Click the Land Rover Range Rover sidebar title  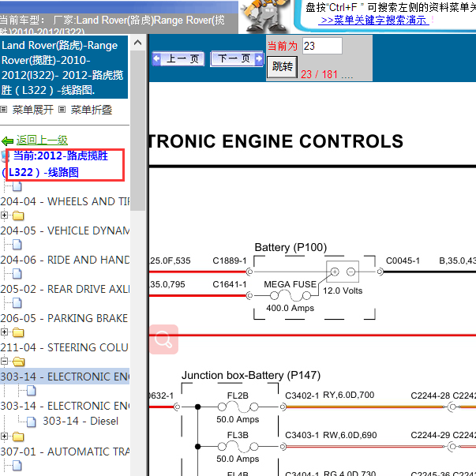(63, 67)
